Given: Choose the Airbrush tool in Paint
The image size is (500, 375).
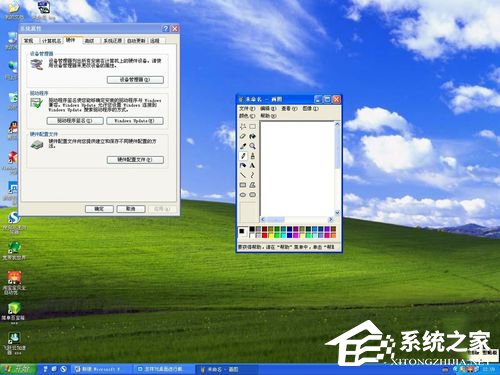Looking at the screenshot, I should 243,165.
